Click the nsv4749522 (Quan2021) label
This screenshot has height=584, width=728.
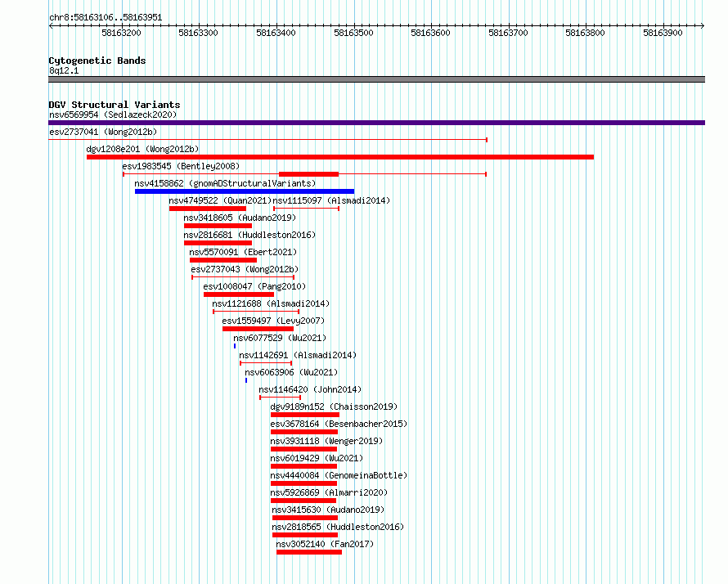(220, 200)
